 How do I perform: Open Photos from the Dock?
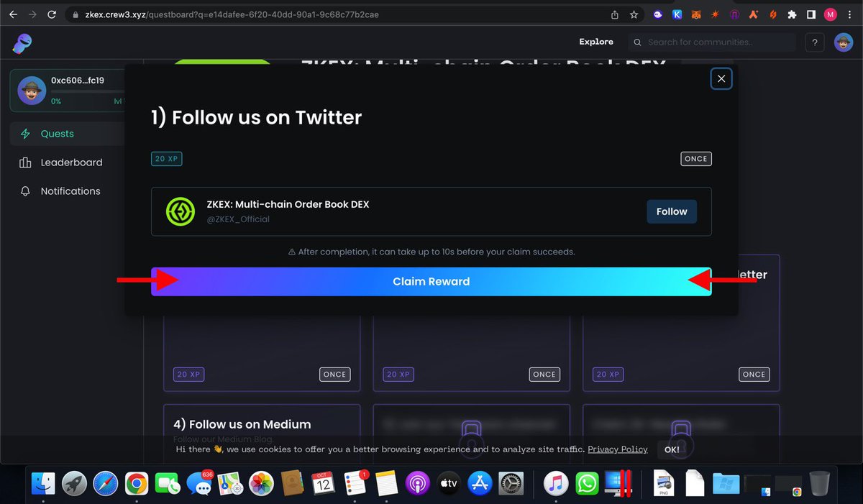[x=261, y=483]
